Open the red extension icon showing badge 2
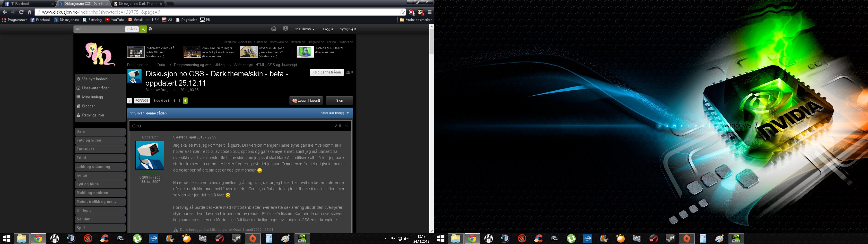Viewport: 868px width, 244px height. coord(411,12)
